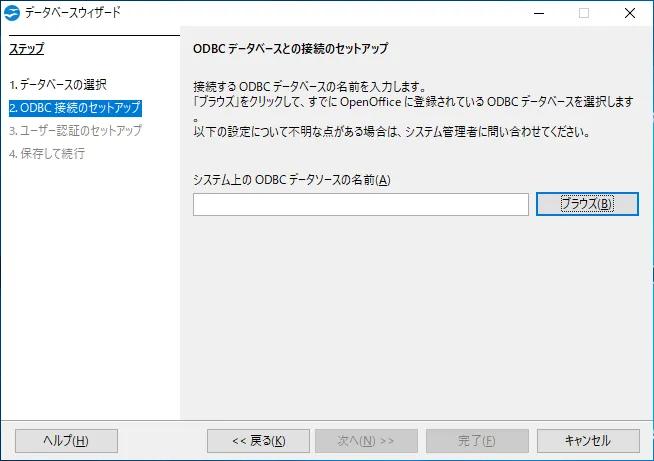Click the ODBC データベースとの接続のセットアップ heading
The image size is (654, 461).
(289, 49)
